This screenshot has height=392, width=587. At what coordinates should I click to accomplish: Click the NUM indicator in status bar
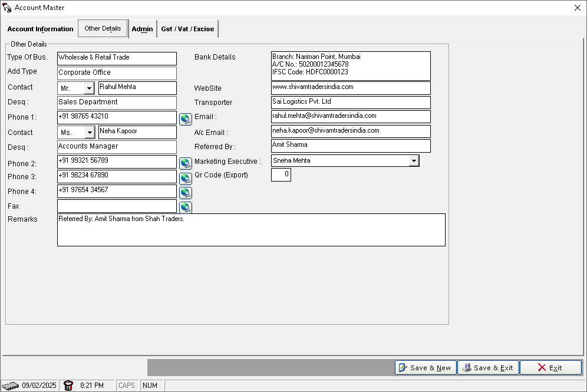[150, 386]
